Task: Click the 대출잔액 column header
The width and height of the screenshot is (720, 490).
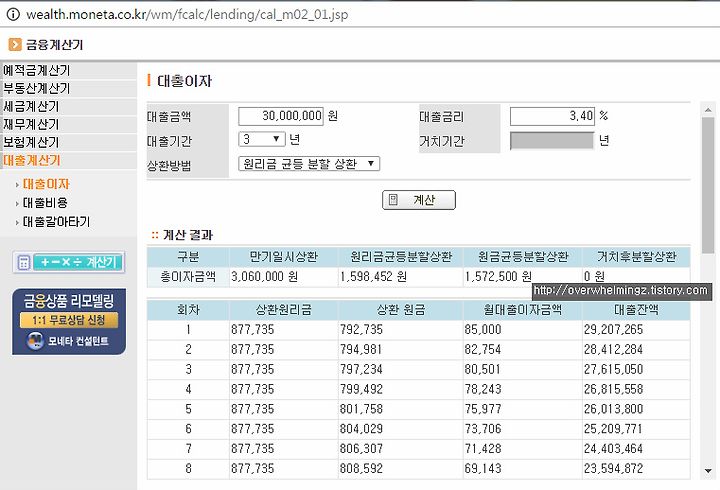Action: pos(636,310)
